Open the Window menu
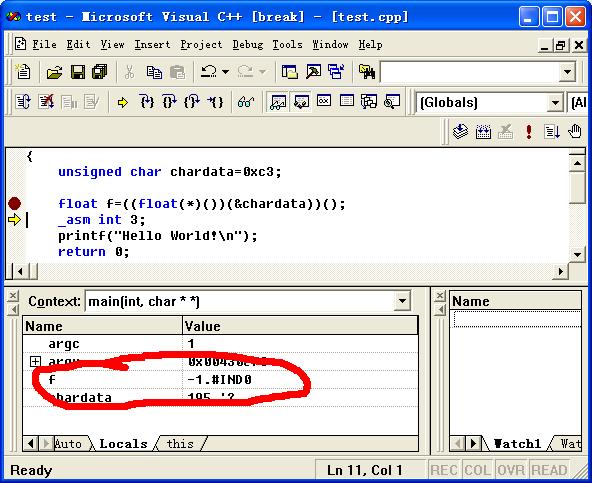The height and width of the screenshot is (483, 592). [x=330, y=45]
